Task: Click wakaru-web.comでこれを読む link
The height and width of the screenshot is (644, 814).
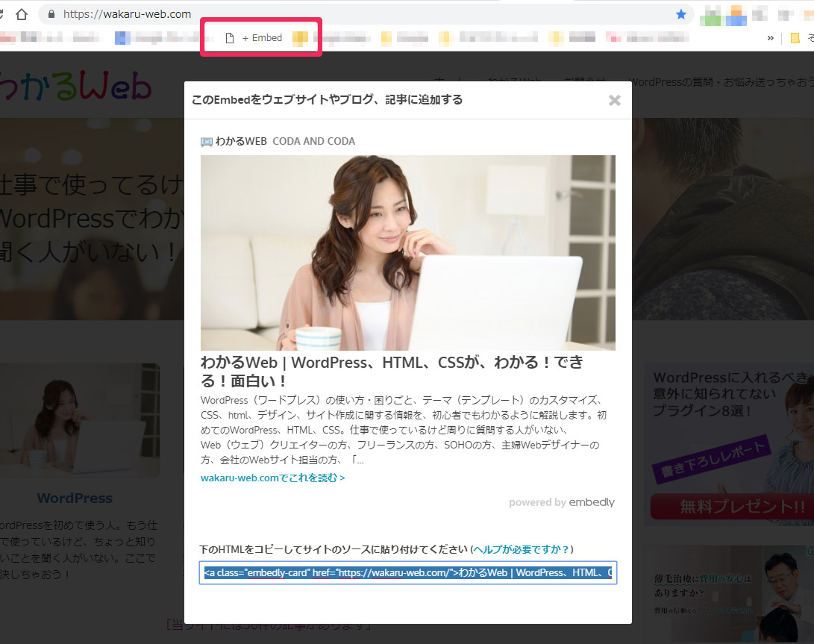Action: coord(272,478)
